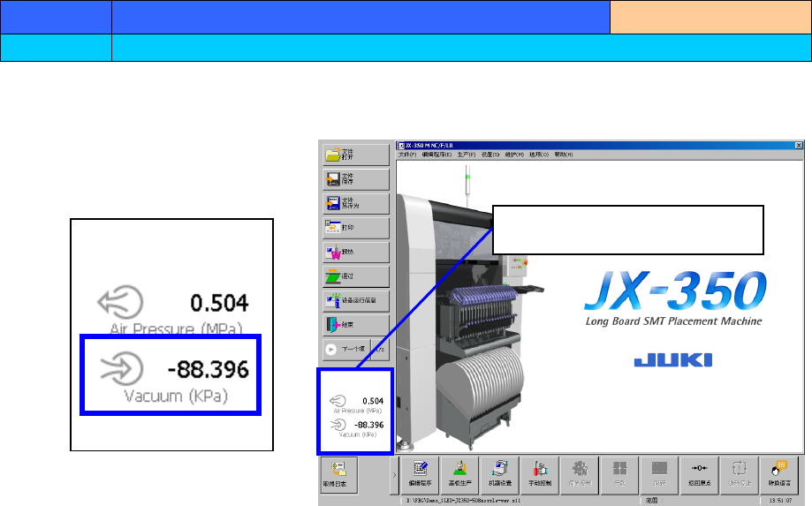Click the 文件保存 (save file) button
The width and height of the screenshot is (812, 506).
(x=356, y=179)
